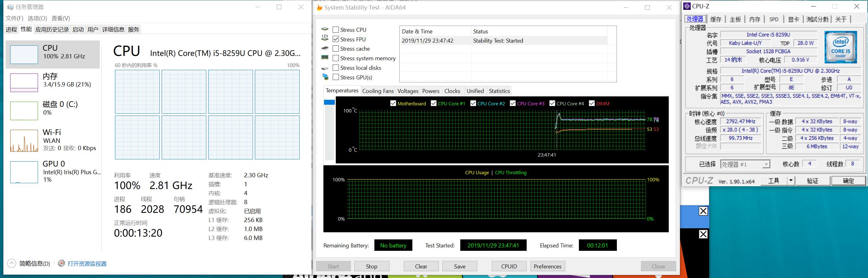The image size is (868, 278).
Task: Enable the Stress CPU checkbox
Action: [335, 30]
